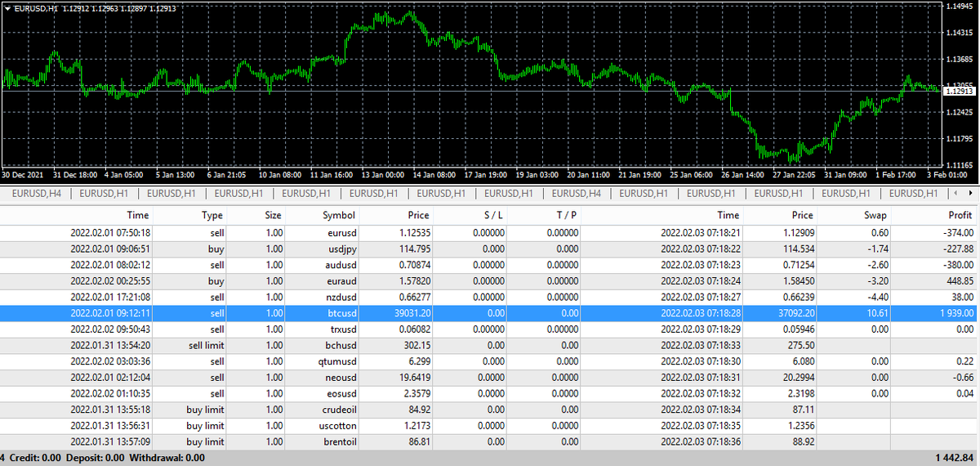Click the Credit: 0.00 summary text
This screenshot has height=466, width=980.
tap(36, 457)
